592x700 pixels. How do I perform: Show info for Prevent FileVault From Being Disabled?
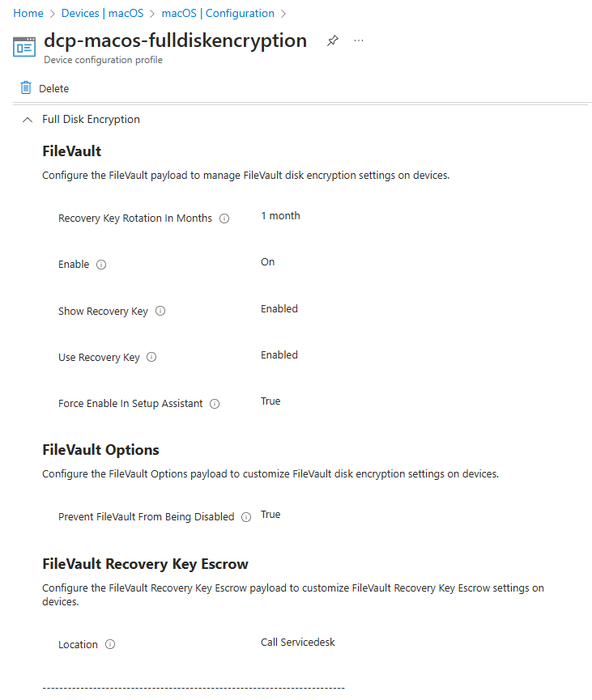point(245,516)
